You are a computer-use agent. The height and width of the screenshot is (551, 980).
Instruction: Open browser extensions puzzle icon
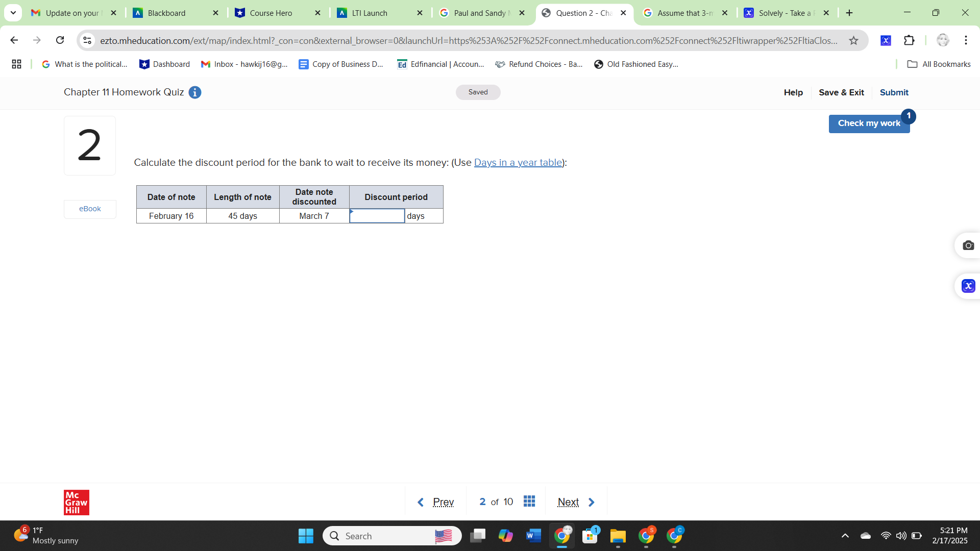coord(910,40)
